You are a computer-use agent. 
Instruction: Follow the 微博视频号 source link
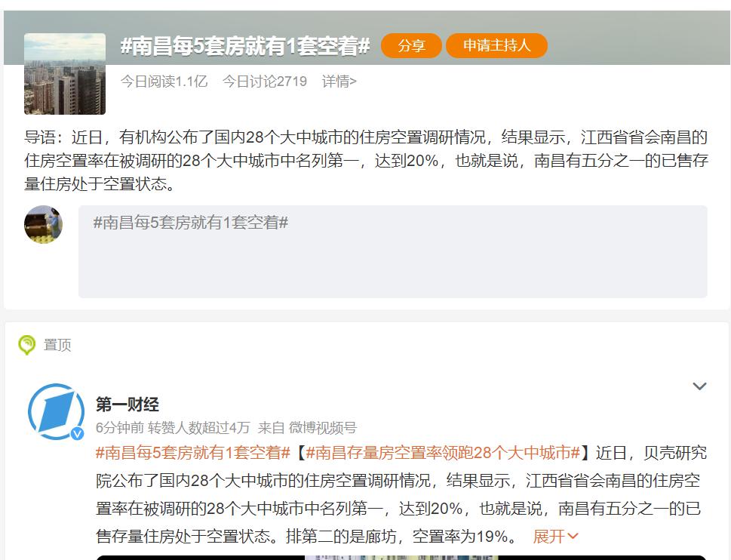pyautogui.click(x=323, y=428)
